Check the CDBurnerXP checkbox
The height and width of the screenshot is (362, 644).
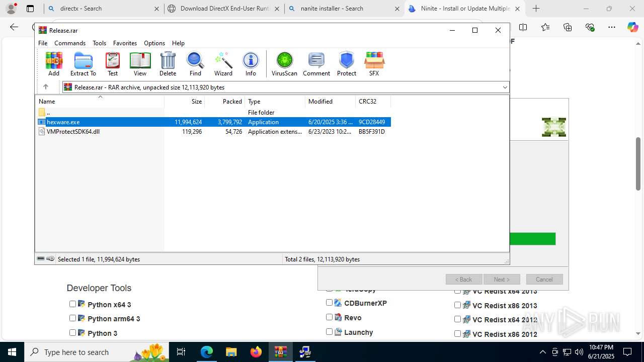click(x=329, y=302)
